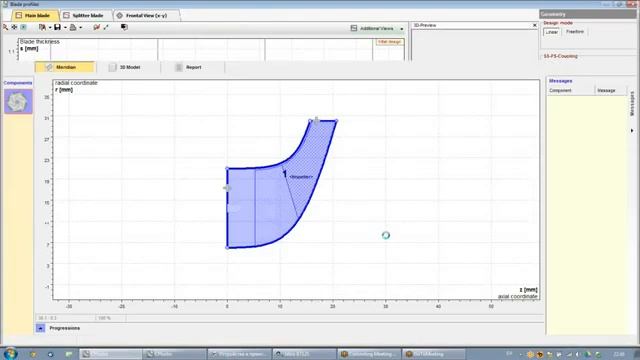Image resolution: width=640 pixels, height=360 pixels.
Task: Click the inlet handle on left edge
Action: [227, 188]
